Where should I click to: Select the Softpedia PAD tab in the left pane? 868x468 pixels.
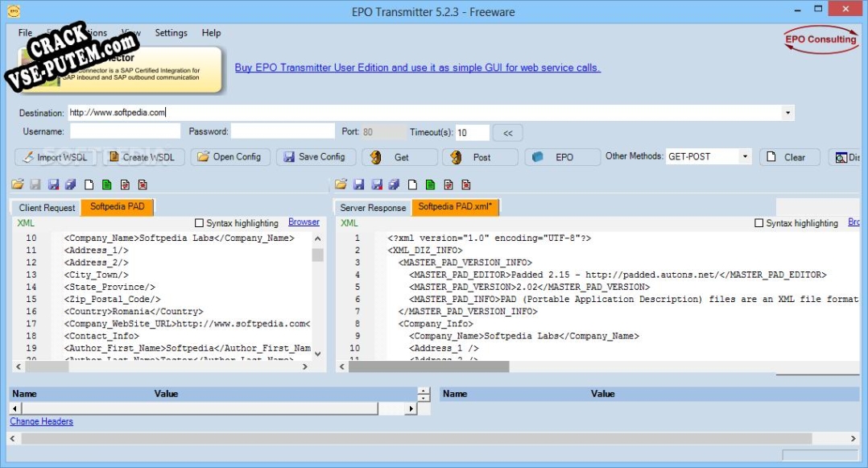click(118, 206)
